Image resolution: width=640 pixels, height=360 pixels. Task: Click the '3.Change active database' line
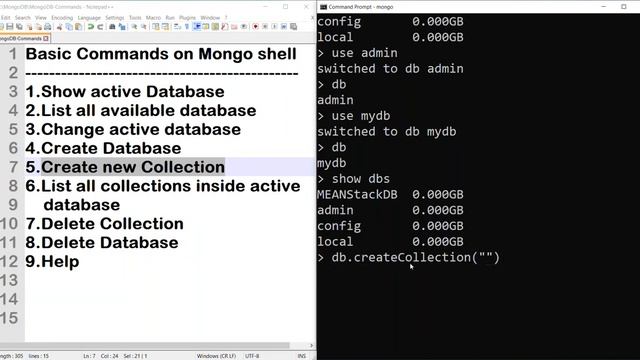click(x=133, y=129)
